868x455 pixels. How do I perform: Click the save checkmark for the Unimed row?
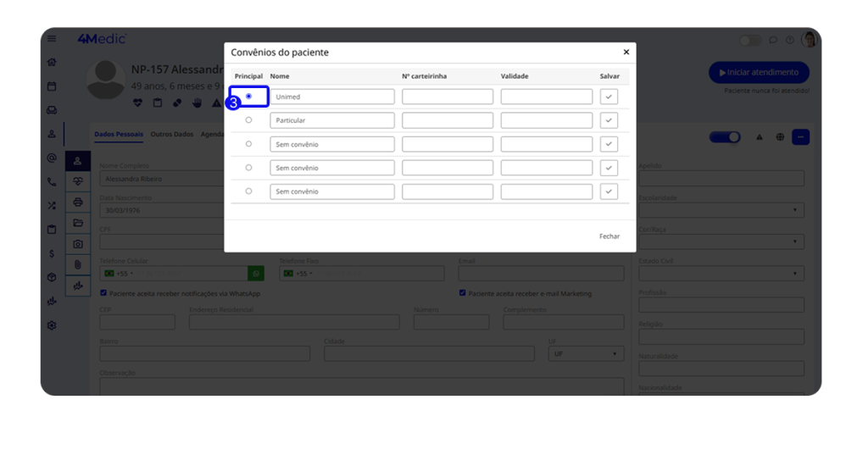coord(609,97)
